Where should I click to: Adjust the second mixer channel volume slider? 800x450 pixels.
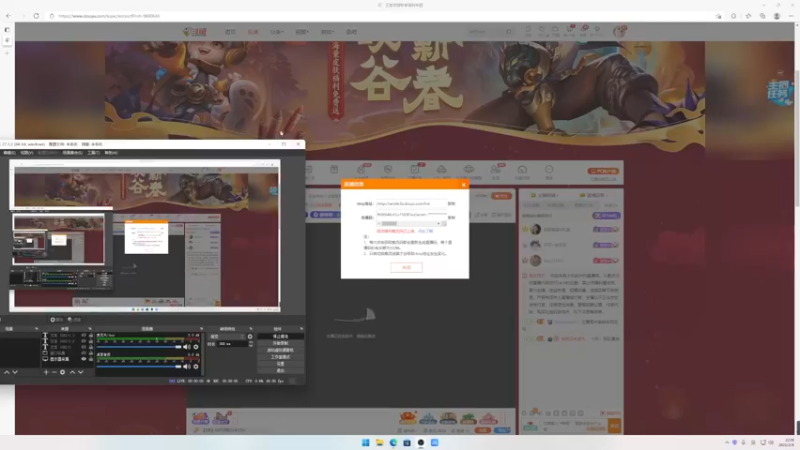[139, 366]
